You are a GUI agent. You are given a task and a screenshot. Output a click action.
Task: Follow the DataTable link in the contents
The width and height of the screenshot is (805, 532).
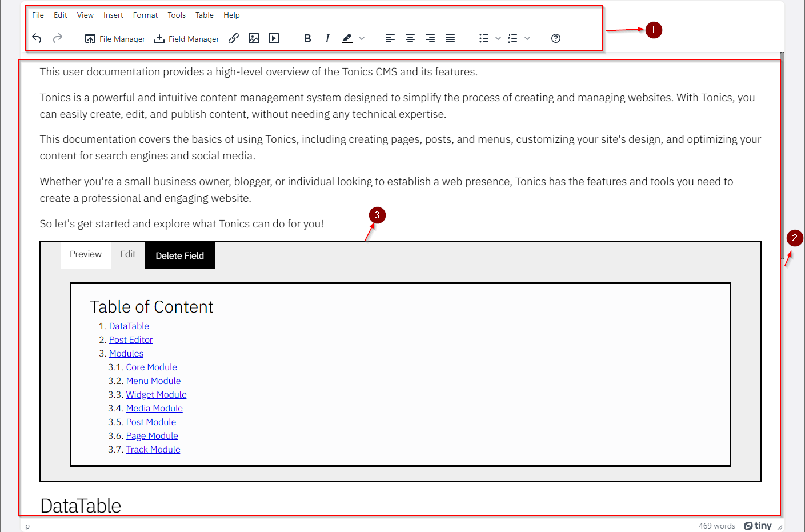(x=129, y=326)
